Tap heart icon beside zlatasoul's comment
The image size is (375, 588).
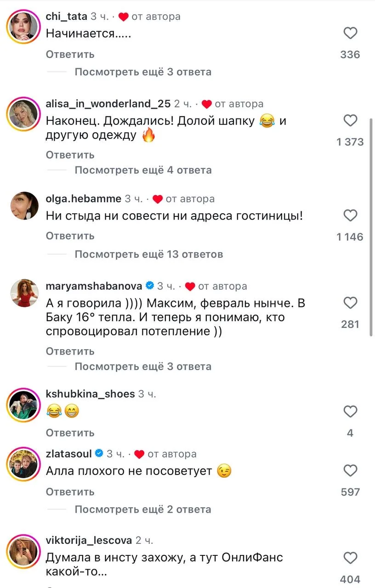click(350, 470)
